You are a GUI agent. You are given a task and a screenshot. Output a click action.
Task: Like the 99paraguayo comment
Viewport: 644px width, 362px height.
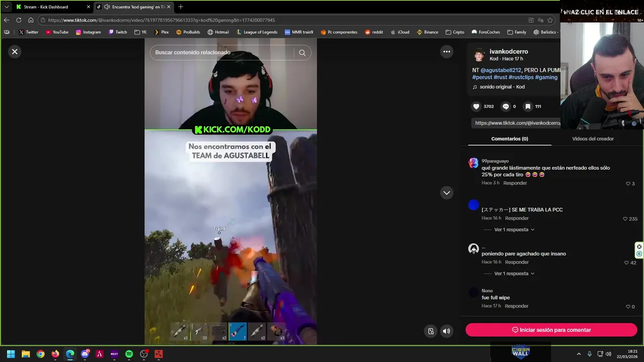click(x=628, y=184)
